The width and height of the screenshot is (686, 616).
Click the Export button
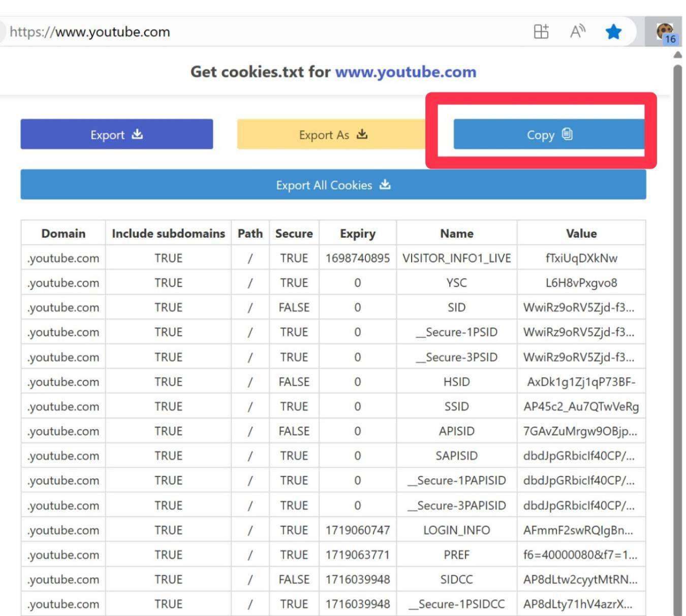pyautogui.click(x=116, y=134)
